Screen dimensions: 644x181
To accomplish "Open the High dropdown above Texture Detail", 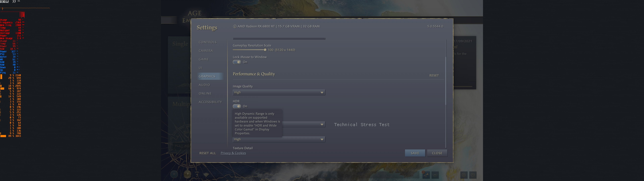I will click(279, 139).
